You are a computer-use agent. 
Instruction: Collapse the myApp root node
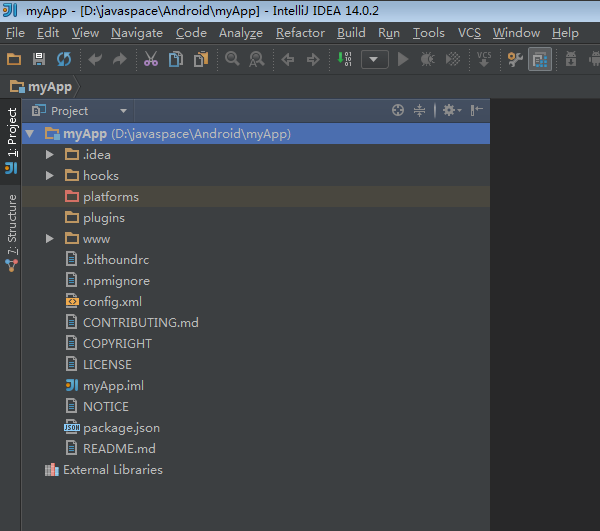tap(29, 134)
